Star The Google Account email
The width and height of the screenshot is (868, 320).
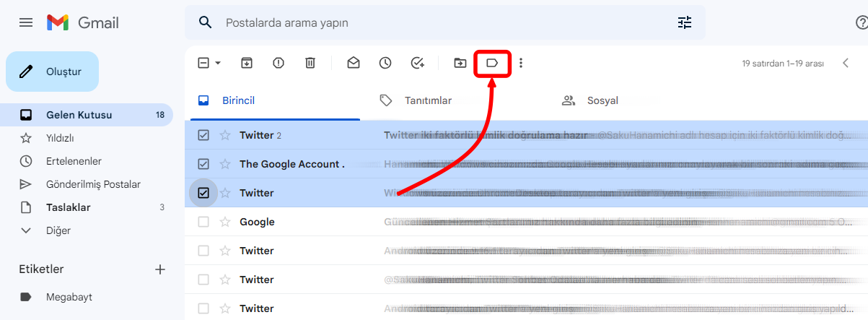[x=225, y=164]
